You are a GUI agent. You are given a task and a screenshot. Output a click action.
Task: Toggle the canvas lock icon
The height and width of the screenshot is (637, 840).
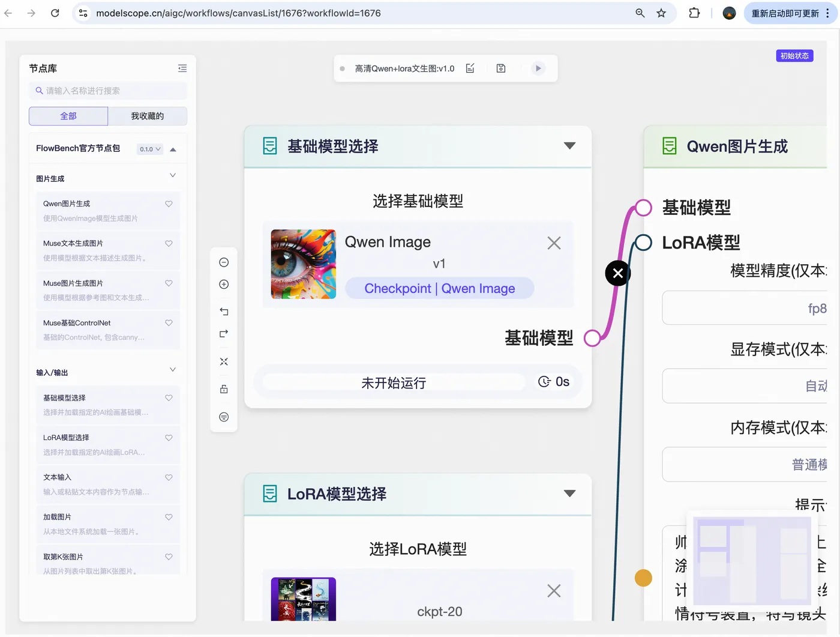224,389
